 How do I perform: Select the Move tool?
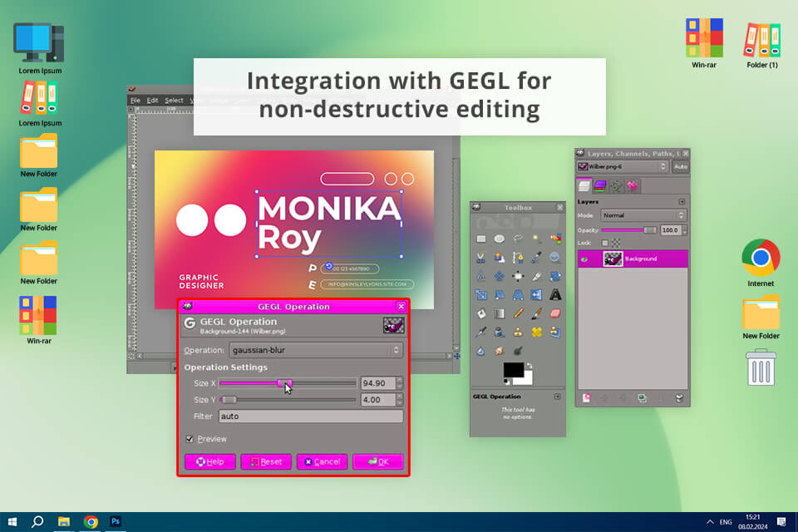pos(500,277)
